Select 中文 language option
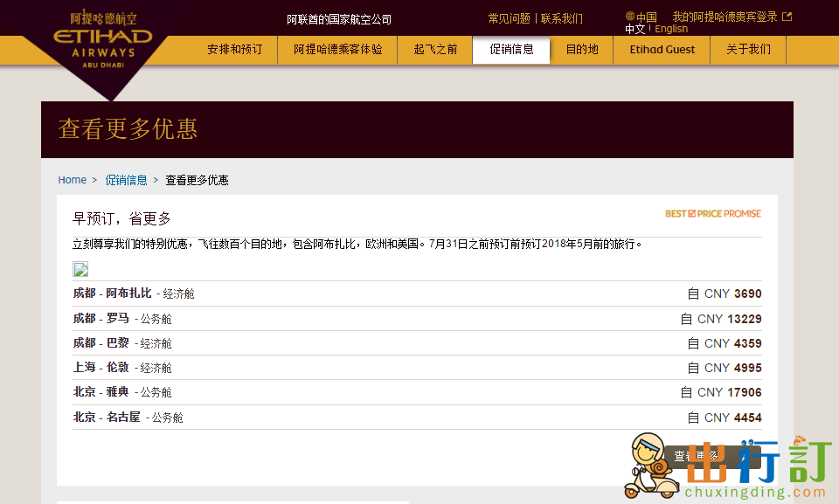The height and width of the screenshot is (504, 839). click(x=635, y=29)
